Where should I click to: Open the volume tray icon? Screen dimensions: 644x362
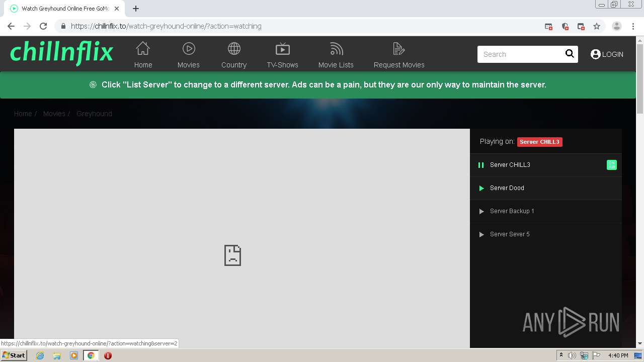(572, 355)
